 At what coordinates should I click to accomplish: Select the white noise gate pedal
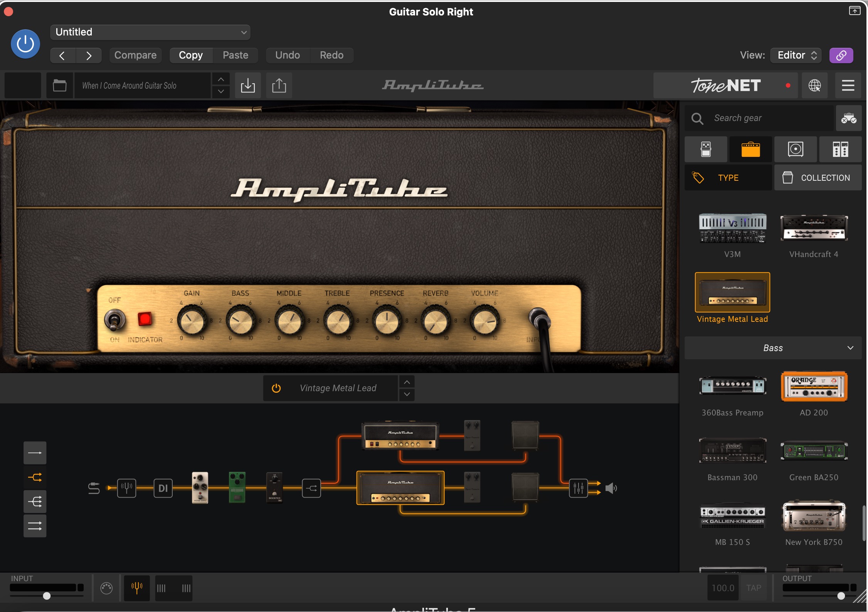[200, 488]
